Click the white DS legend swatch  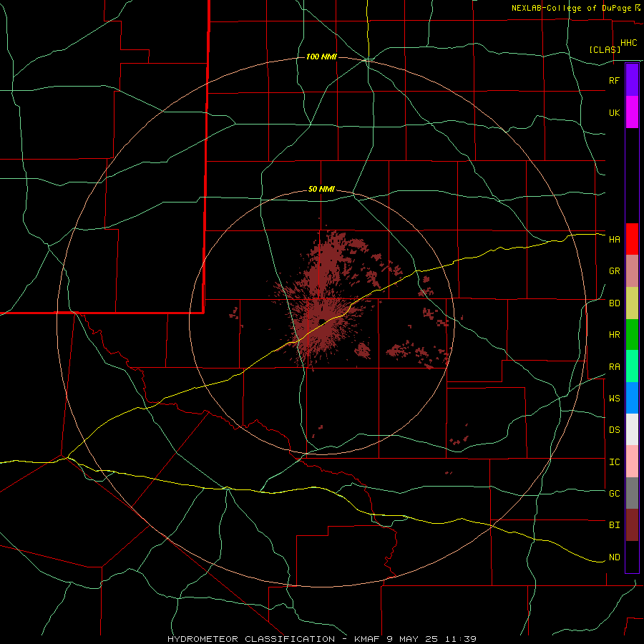pyautogui.click(x=632, y=429)
